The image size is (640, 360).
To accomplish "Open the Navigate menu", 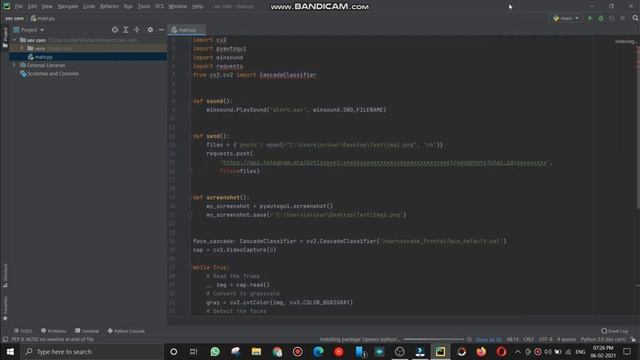I will point(68,7).
